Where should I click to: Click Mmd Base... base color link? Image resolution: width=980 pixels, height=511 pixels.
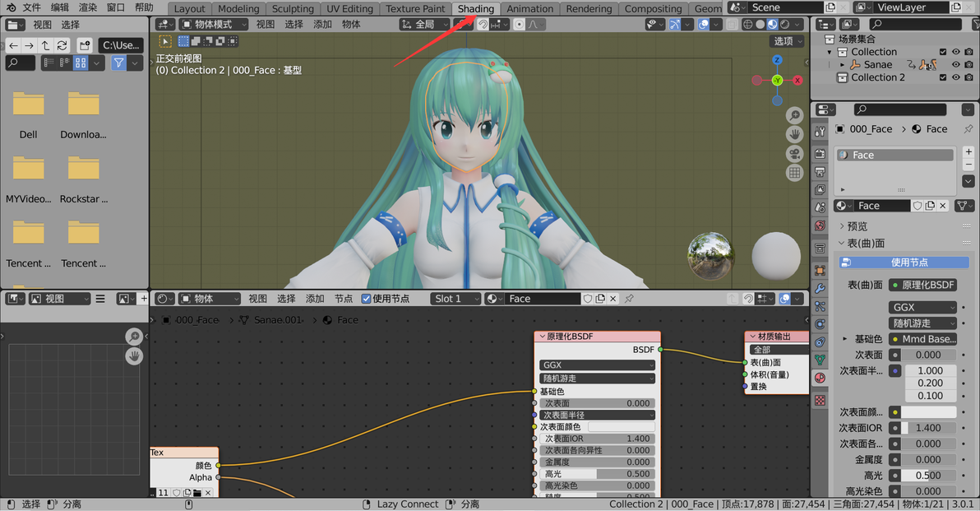tap(922, 339)
